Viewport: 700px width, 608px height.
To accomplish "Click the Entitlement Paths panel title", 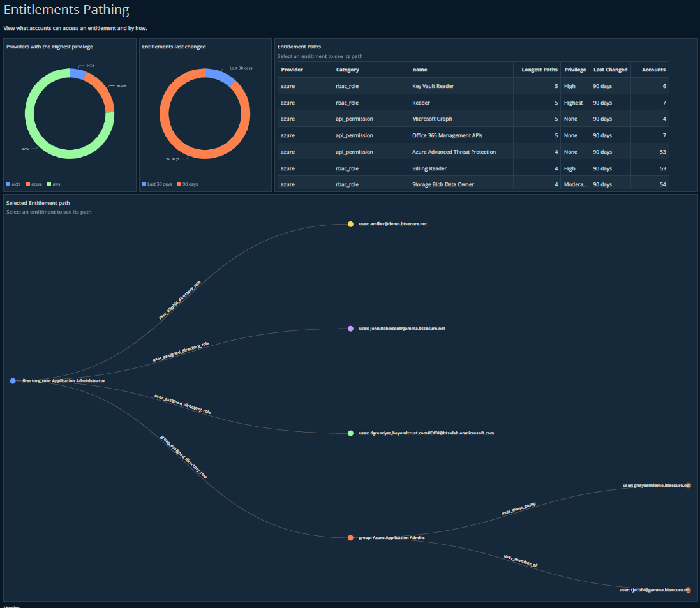I will coord(299,47).
